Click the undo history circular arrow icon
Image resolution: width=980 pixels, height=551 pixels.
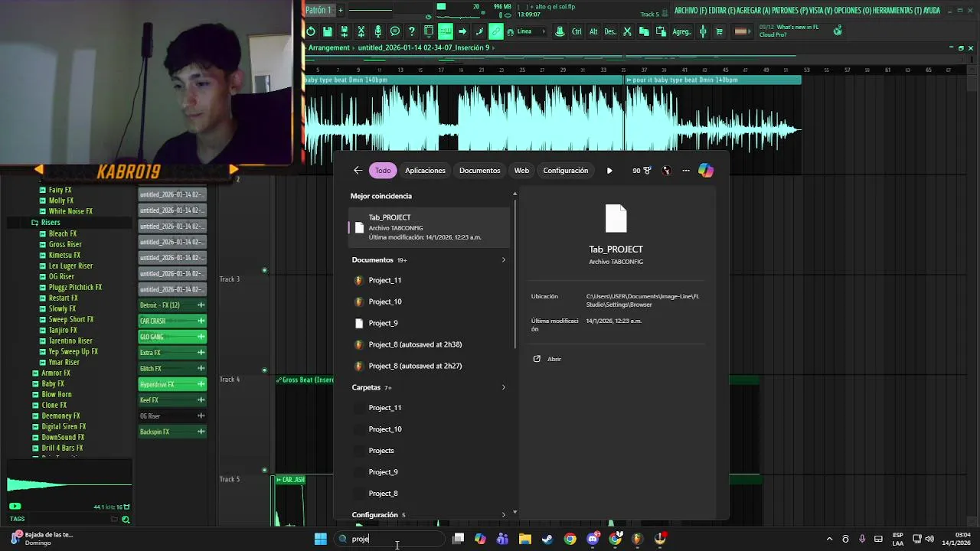311,31
